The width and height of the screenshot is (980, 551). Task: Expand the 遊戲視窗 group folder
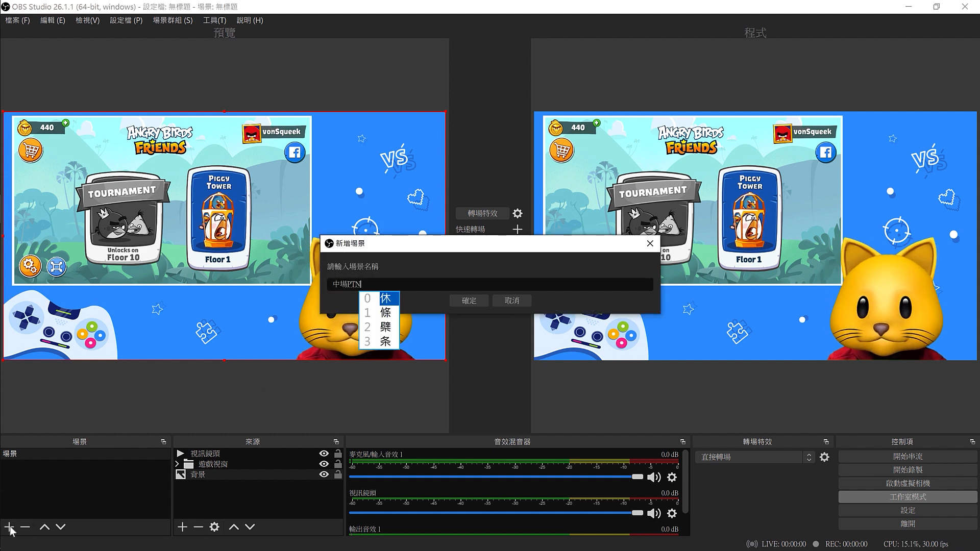coord(177,464)
